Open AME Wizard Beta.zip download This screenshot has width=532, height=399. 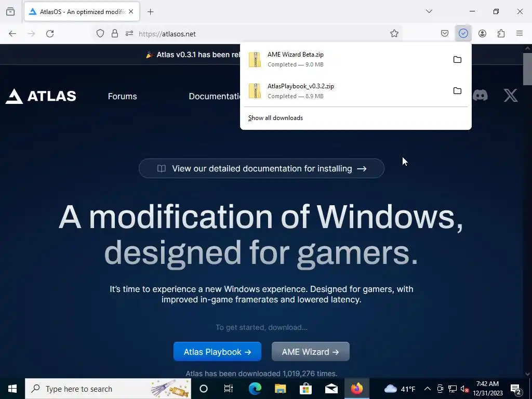click(x=345, y=59)
